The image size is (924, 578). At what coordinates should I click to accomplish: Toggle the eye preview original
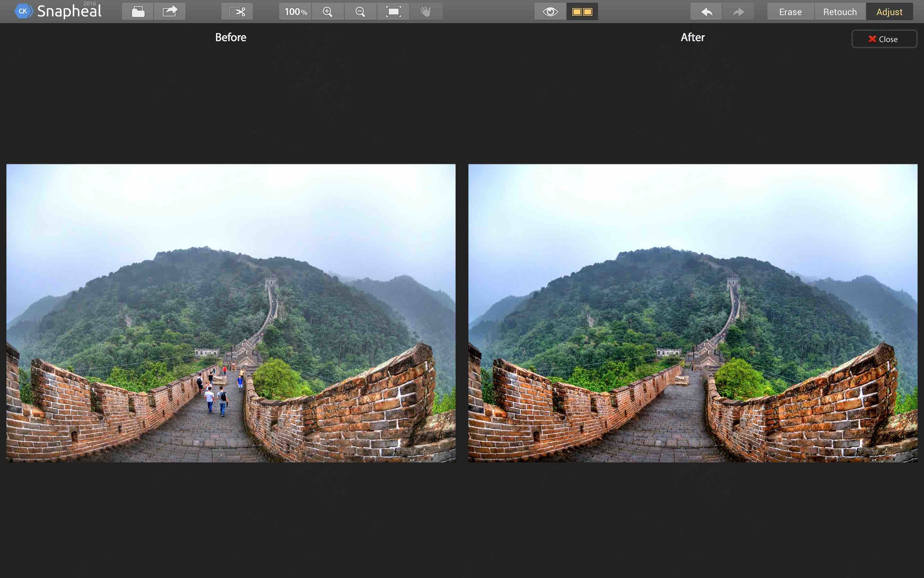(550, 11)
